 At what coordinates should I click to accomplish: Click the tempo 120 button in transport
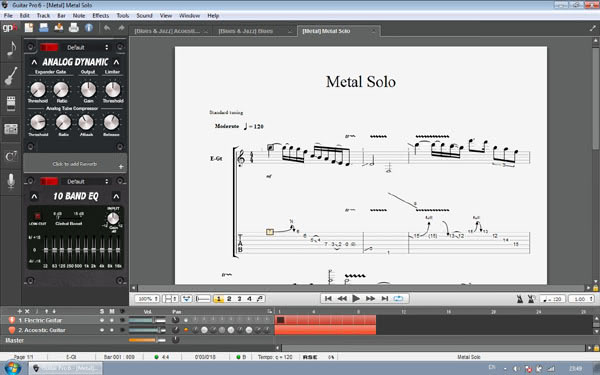coord(552,299)
